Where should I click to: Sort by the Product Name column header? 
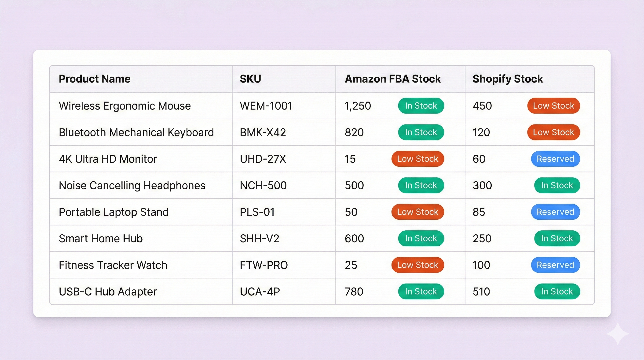[95, 79]
